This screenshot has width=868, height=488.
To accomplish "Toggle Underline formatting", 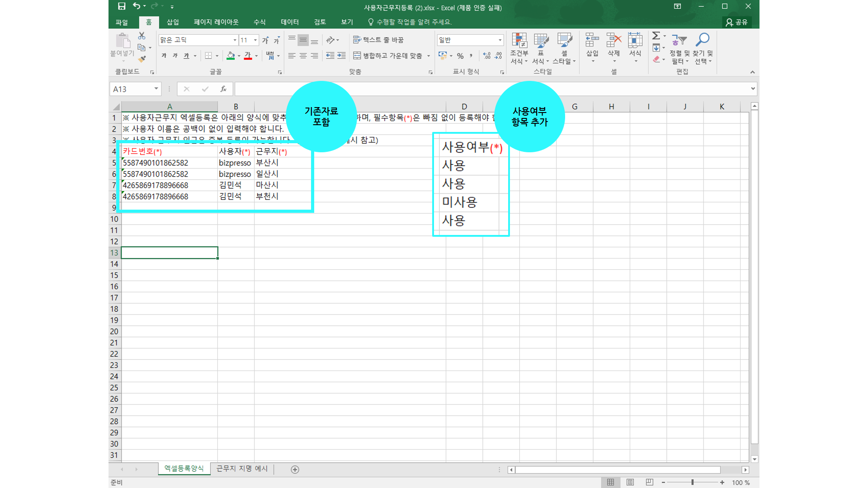I will (186, 56).
